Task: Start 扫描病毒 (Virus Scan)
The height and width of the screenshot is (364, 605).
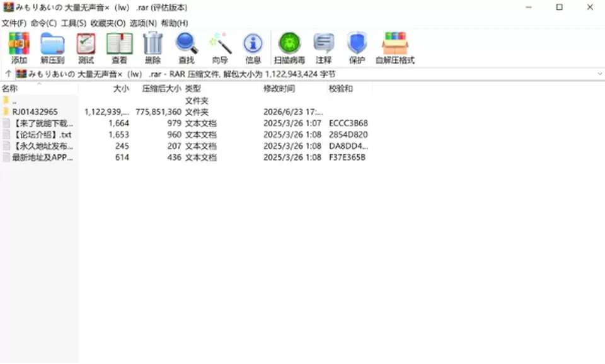Action: (x=289, y=48)
